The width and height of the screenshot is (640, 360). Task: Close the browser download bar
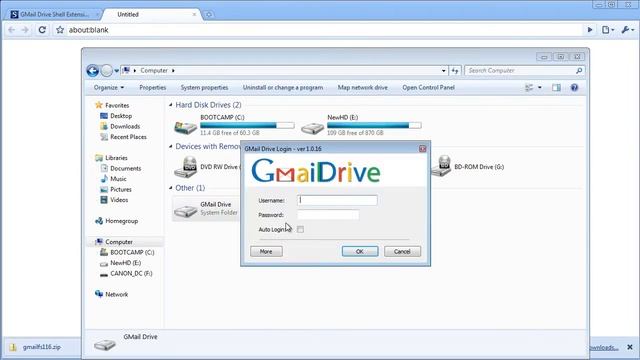(x=630, y=347)
